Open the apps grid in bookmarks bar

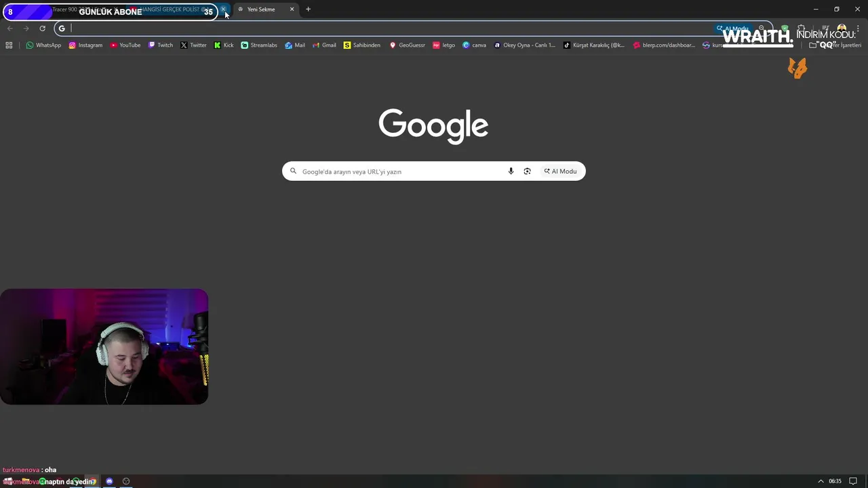tap(9, 45)
